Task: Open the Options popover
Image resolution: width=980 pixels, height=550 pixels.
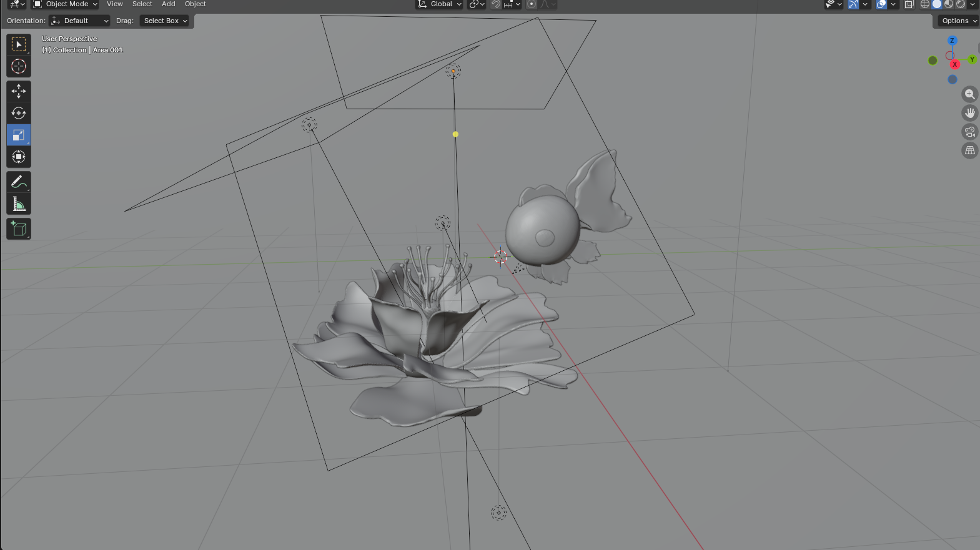Action: [958, 21]
